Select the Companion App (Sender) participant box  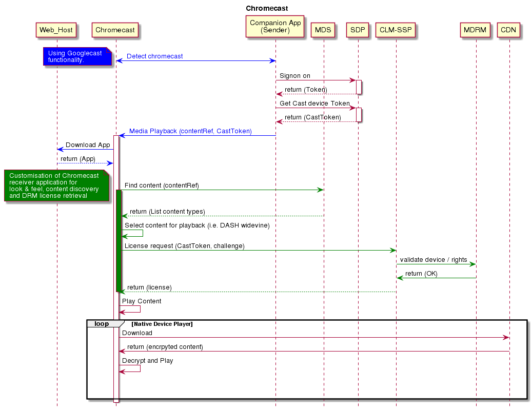[275, 26]
